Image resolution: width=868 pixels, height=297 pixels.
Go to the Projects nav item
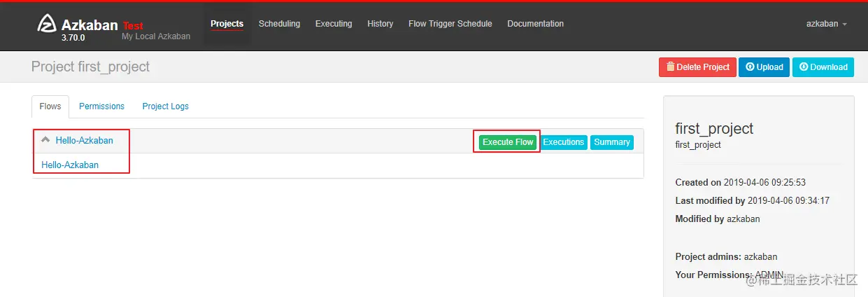pos(227,24)
